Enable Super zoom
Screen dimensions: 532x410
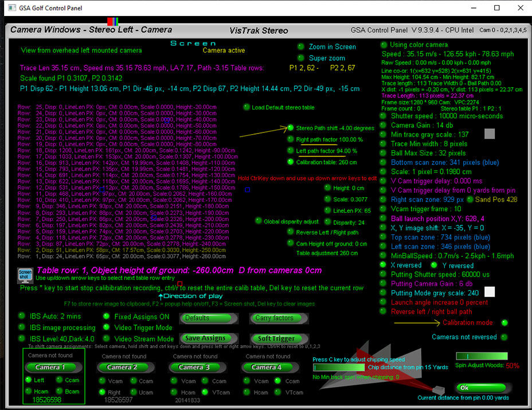(x=301, y=58)
